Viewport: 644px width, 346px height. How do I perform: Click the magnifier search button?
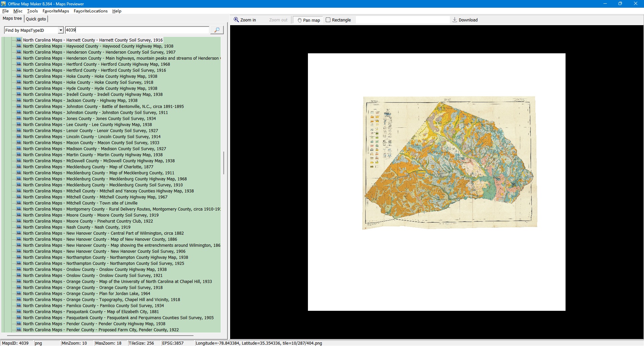(x=217, y=30)
